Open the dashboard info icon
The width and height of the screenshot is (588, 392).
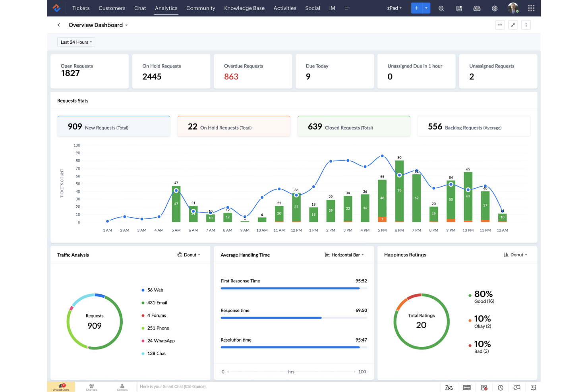526,25
